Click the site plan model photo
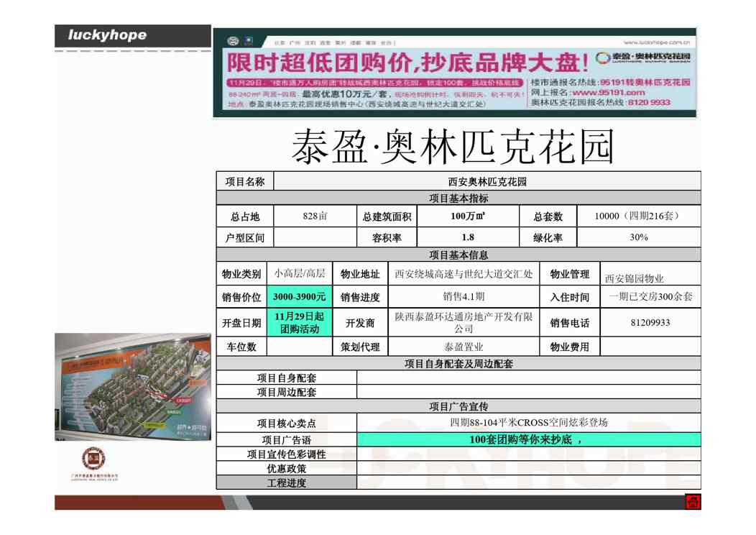756x535 pixels. [132, 388]
